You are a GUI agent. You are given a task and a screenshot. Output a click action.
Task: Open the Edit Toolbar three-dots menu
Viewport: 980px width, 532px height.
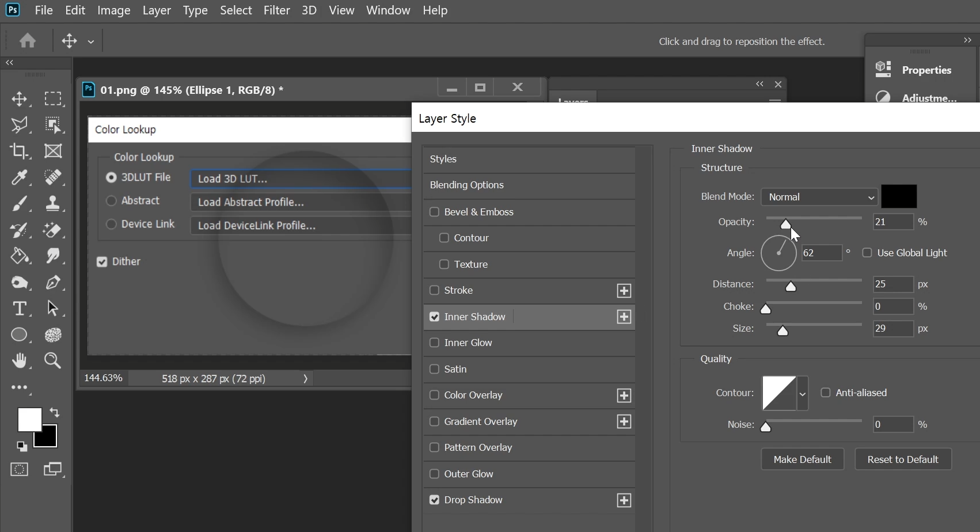coord(20,387)
